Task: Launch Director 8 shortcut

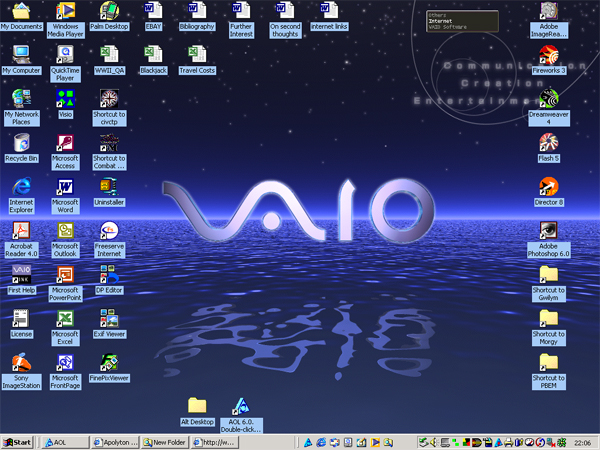Action: (549, 187)
